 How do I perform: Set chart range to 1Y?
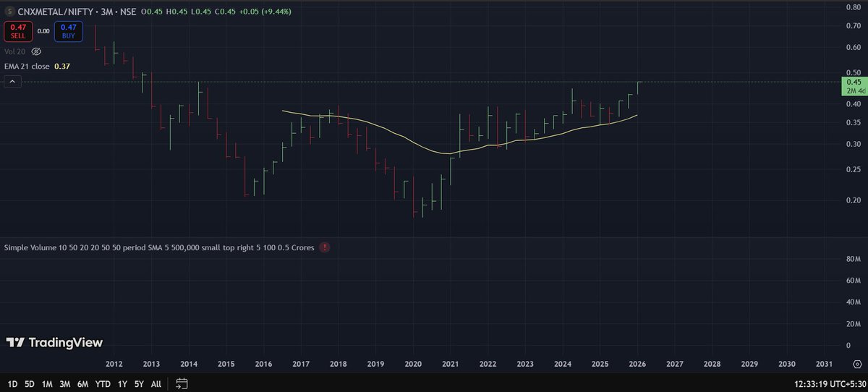[122, 383]
